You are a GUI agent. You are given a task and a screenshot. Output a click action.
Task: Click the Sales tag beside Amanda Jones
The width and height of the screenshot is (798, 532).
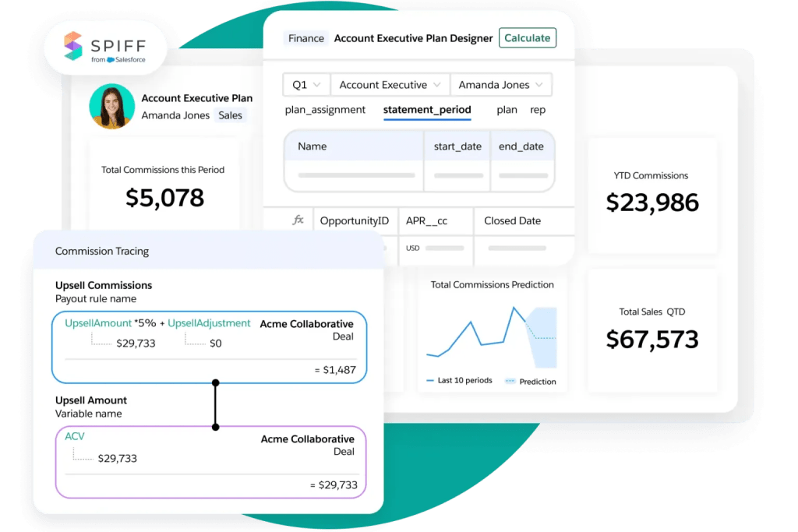(231, 115)
